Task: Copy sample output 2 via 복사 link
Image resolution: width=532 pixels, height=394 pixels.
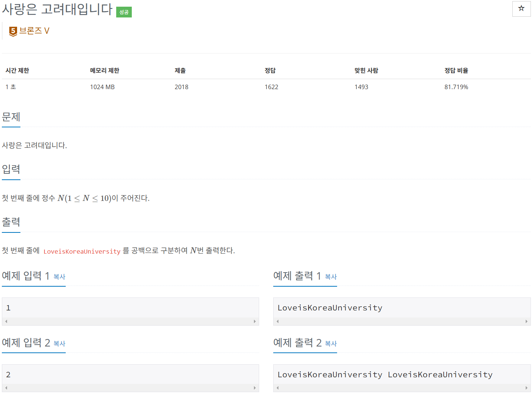Action: 331,343
